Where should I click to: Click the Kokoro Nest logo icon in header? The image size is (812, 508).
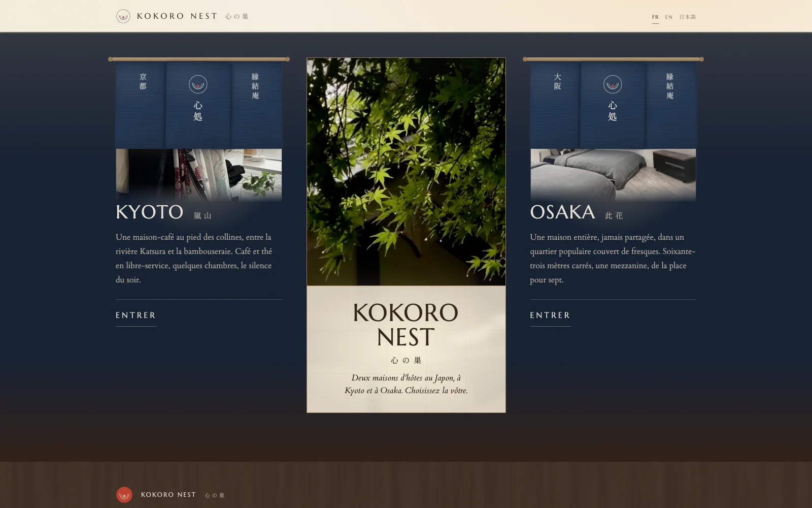(123, 16)
